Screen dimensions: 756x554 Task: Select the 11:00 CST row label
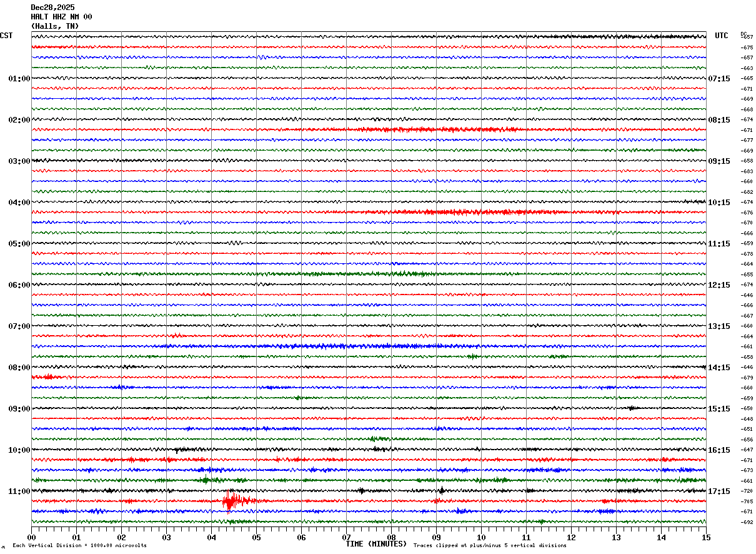click(19, 491)
